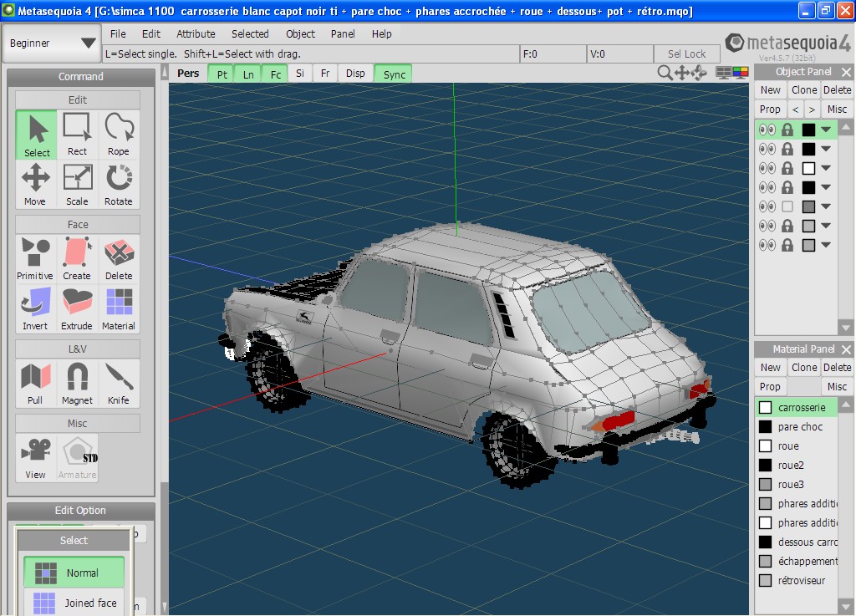Screen dimensions: 856x616
Task: Select the Pull tool
Action: tap(35, 384)
